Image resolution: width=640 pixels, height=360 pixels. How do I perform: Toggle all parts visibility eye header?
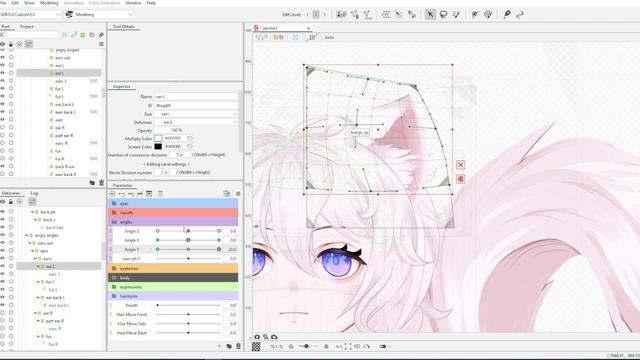tap(2, 44)
